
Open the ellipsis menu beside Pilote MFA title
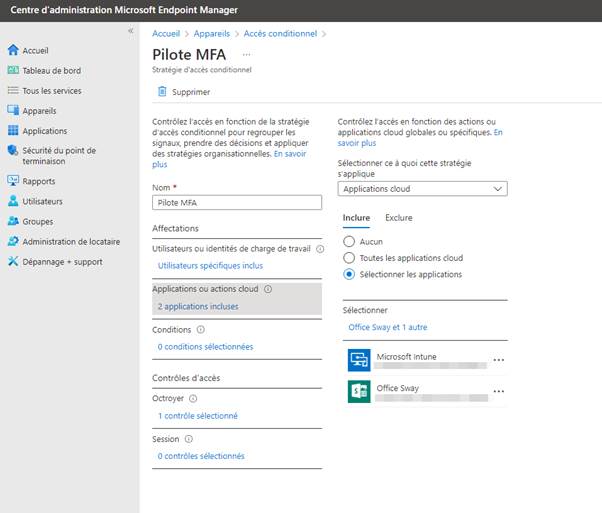[246, 55]
